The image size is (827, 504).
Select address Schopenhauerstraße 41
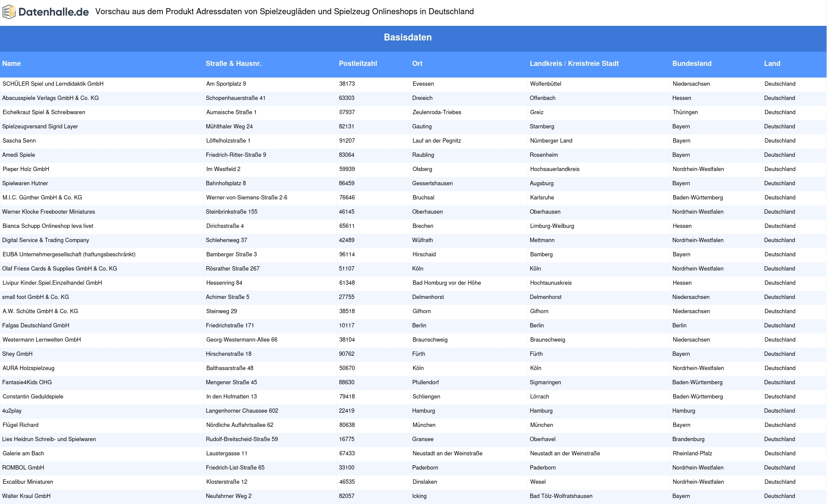236,98
